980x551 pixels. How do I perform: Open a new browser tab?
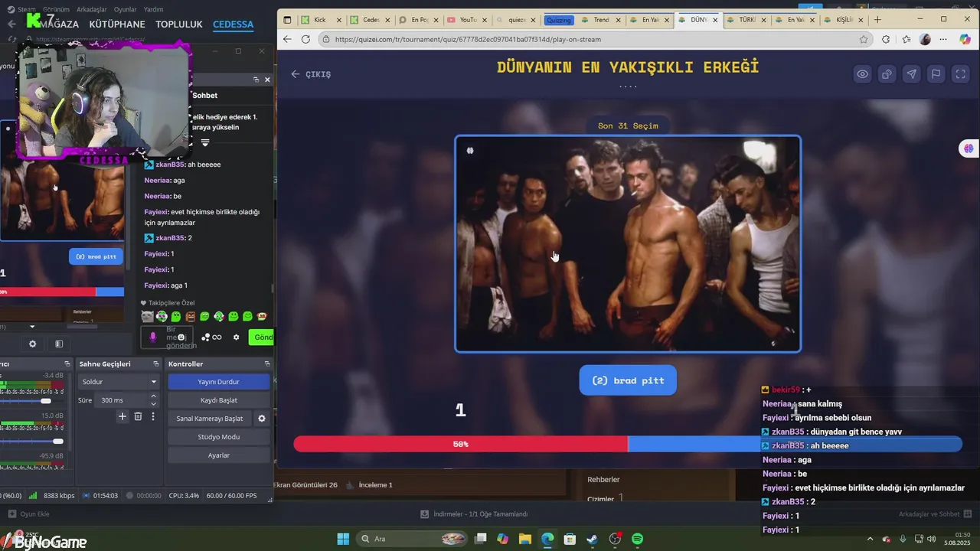(877, 20)
